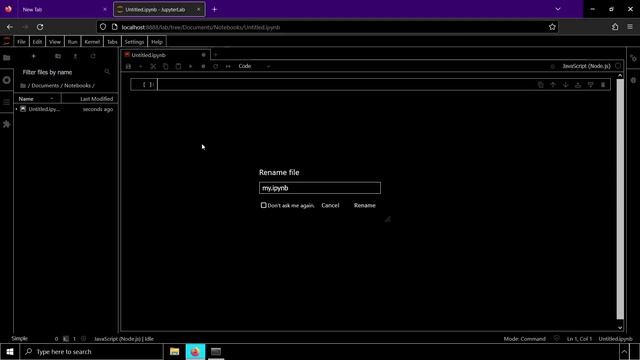640x360 pixels.
Task: Open the Windows Start menu
Action: coord(10,351)
